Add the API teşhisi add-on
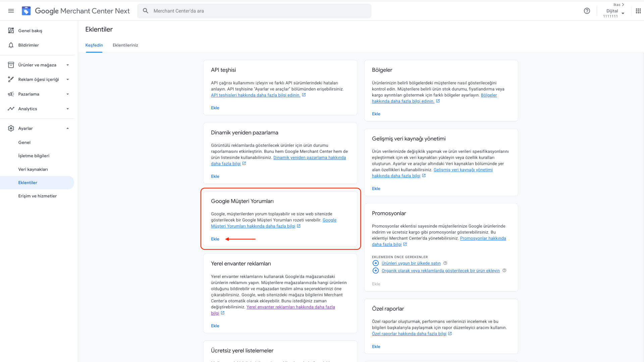Image resolution: width=644 pixels, height=362 pixels. [215, 108]
